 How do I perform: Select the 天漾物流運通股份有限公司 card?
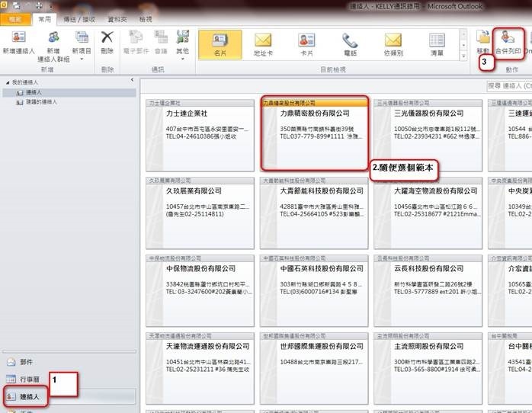pyautogui.click(x=200, y=368)
